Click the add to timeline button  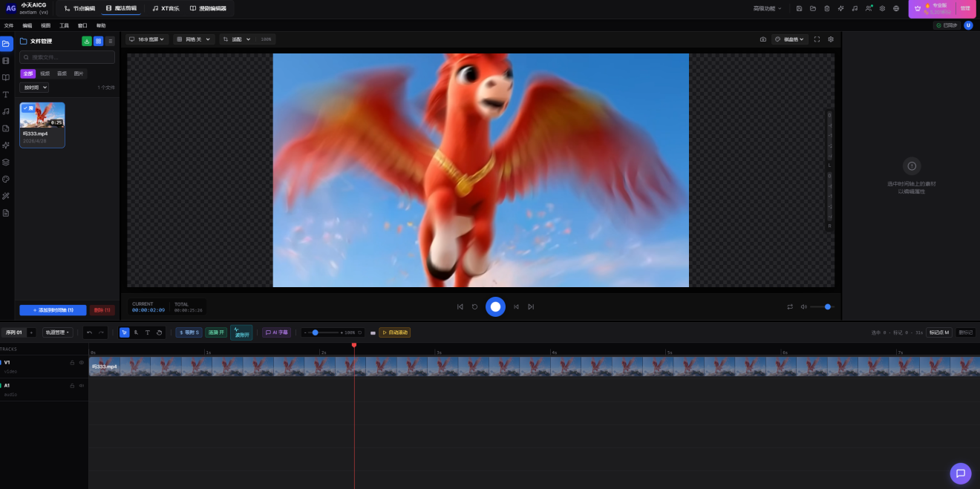pos(53,310)
